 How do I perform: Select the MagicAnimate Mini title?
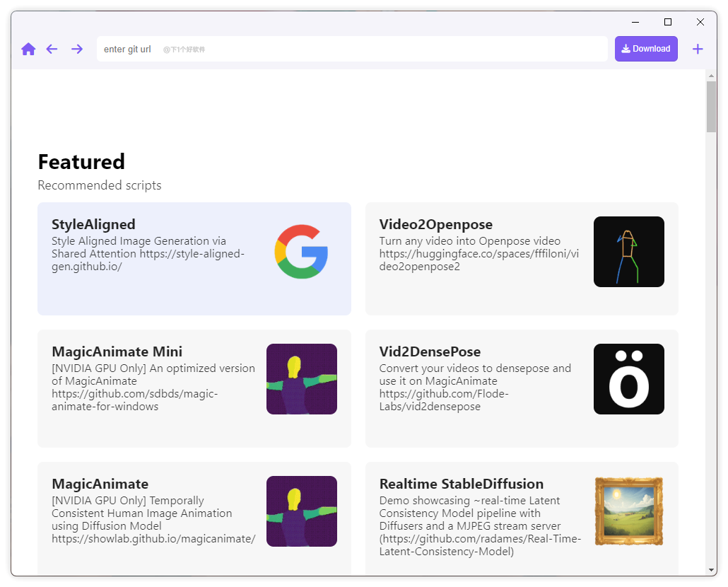click(x=117, y=352)
